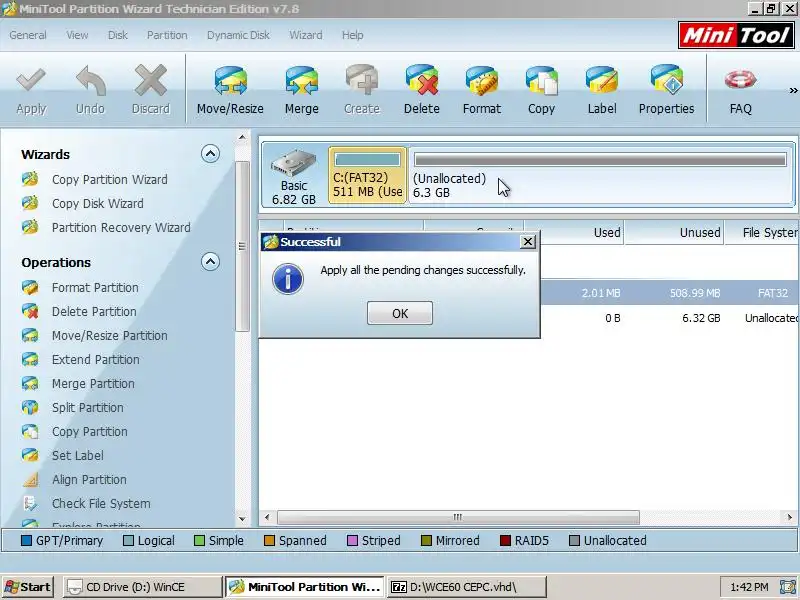This screenshot has width=800, height=600.
Task: Click the taskbar clock
Action: point(748,587)
